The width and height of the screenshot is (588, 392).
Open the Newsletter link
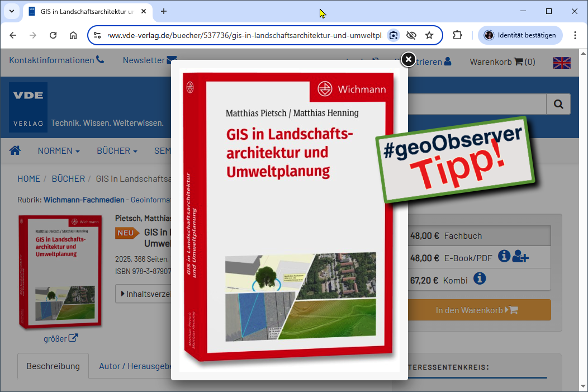coord(150,60)
